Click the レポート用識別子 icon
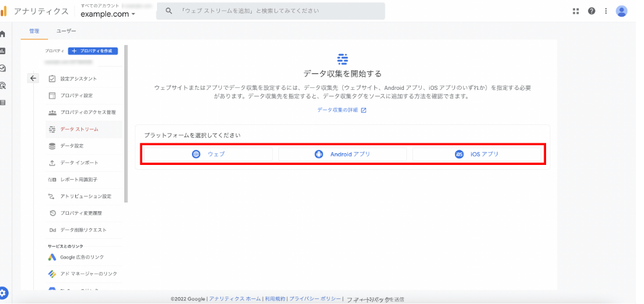644x304 pixels. coord(52,179)
